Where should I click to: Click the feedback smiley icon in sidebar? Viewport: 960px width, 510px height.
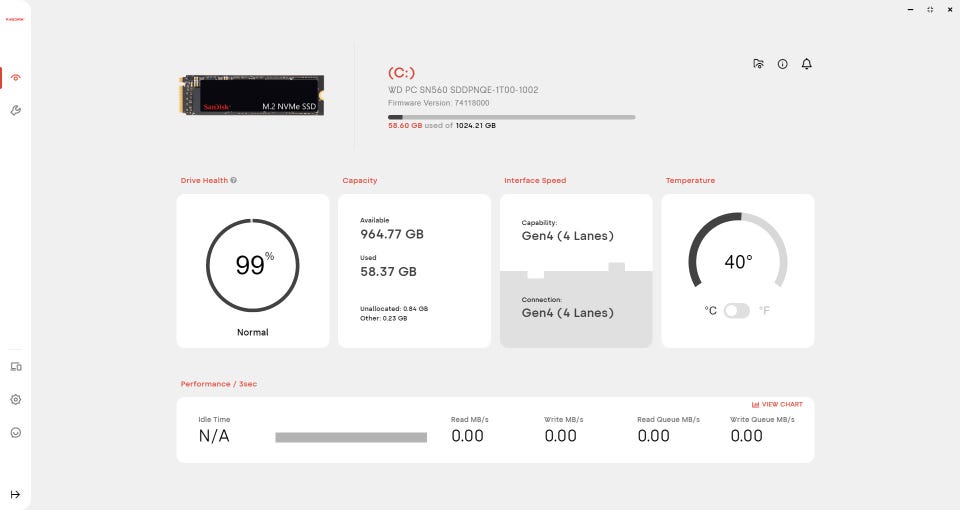tap(16, 433)
